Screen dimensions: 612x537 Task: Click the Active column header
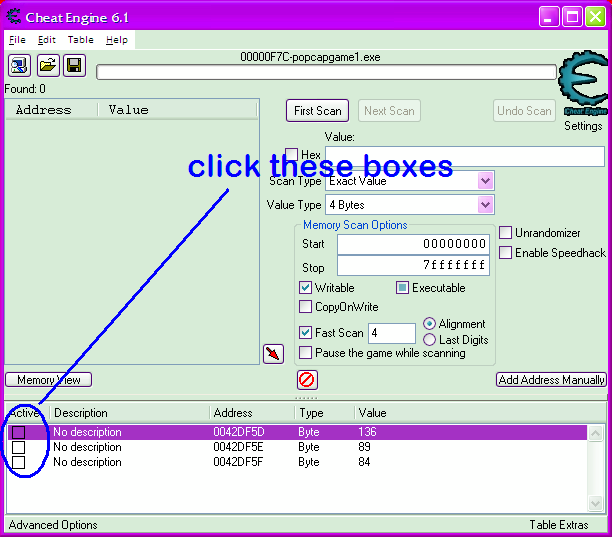pos(26,413)
